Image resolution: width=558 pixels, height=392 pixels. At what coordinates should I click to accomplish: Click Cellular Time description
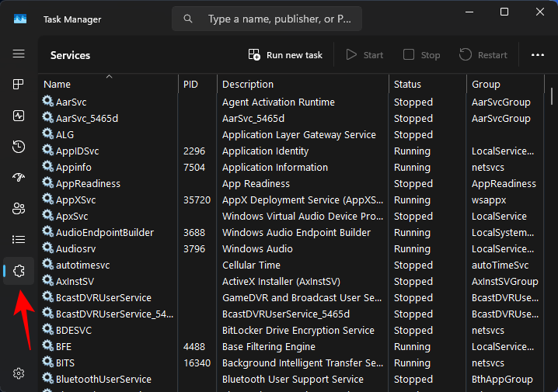[251, 265]
